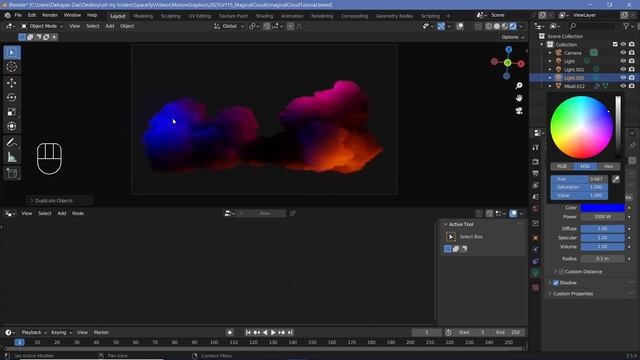
Task: Jump to the timeline end button
Action: (x=290, y=333)
